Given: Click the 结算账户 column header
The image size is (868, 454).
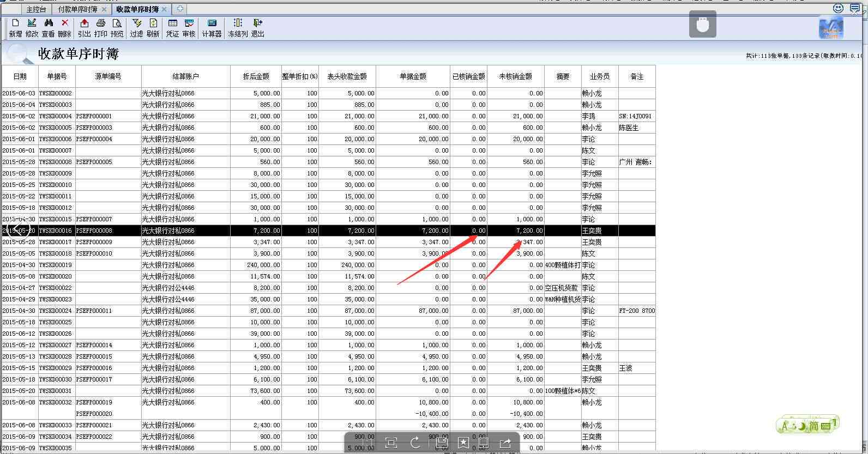Looking at the screenshot, I should pos(186,76).
